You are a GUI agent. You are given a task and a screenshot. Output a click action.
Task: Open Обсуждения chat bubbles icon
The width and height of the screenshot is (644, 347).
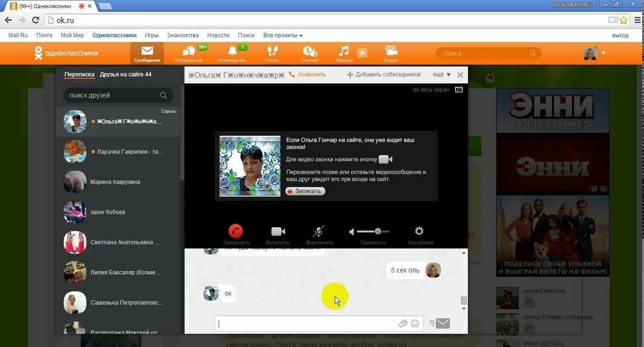[189, 51]
